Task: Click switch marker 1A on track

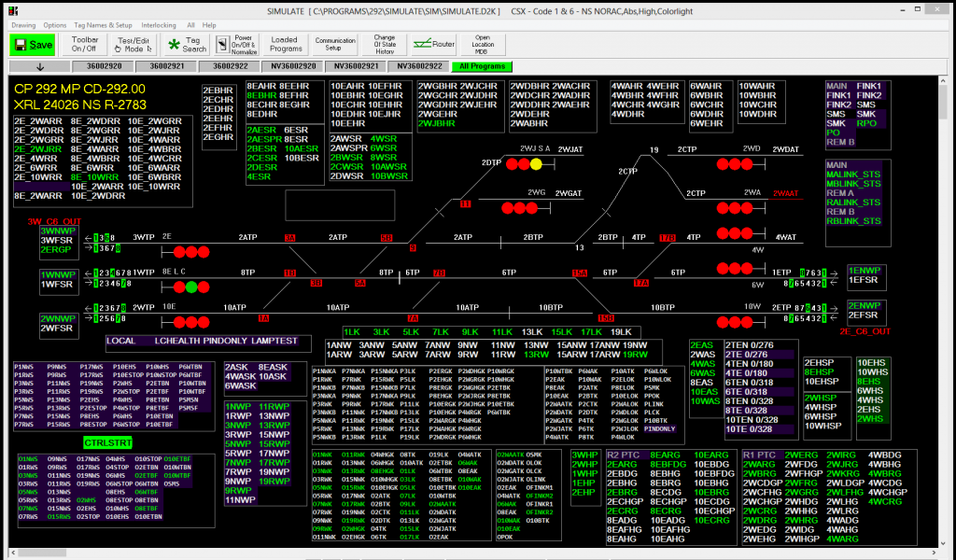Action: (x=263, y=318)
